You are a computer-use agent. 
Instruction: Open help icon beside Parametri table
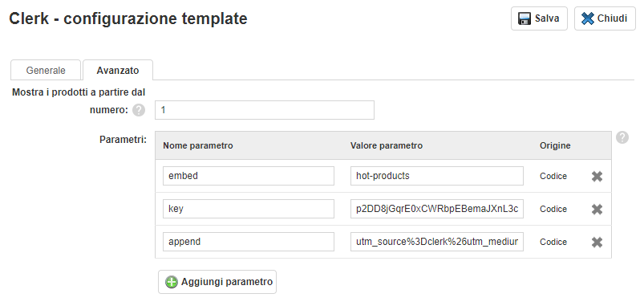pos(622,137)
